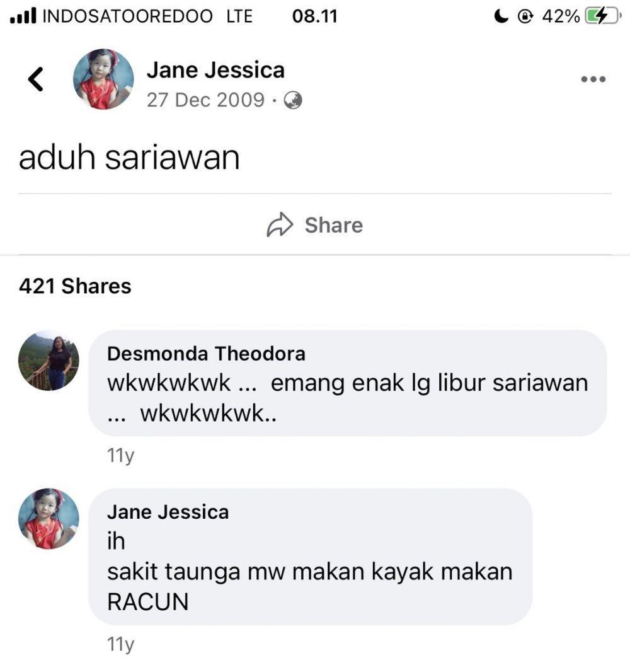Tap the signal strength bars icon
This screenshot has height=672, width=630.
[x=23, y=16]
